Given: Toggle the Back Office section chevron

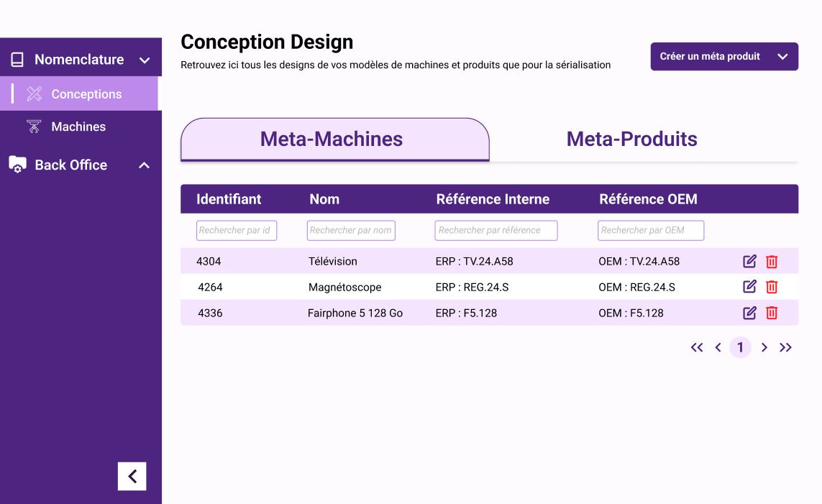Looking at the screenshot, I should point(145,165).
